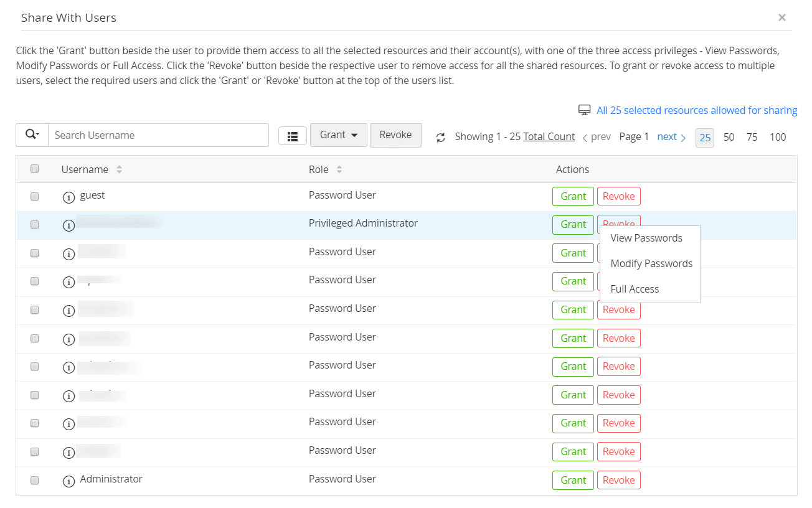Choose View Passwords from the menu

tap(646, 238)
